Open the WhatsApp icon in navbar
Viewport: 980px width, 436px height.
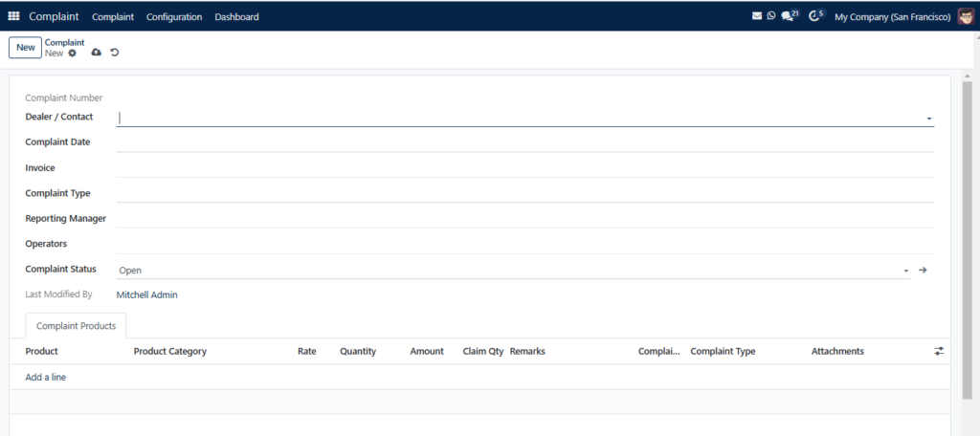(x=771, y=16)
